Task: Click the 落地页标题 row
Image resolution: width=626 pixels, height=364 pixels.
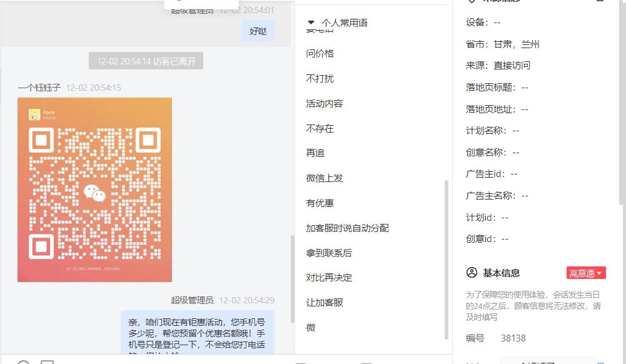Action: point(497,88)
